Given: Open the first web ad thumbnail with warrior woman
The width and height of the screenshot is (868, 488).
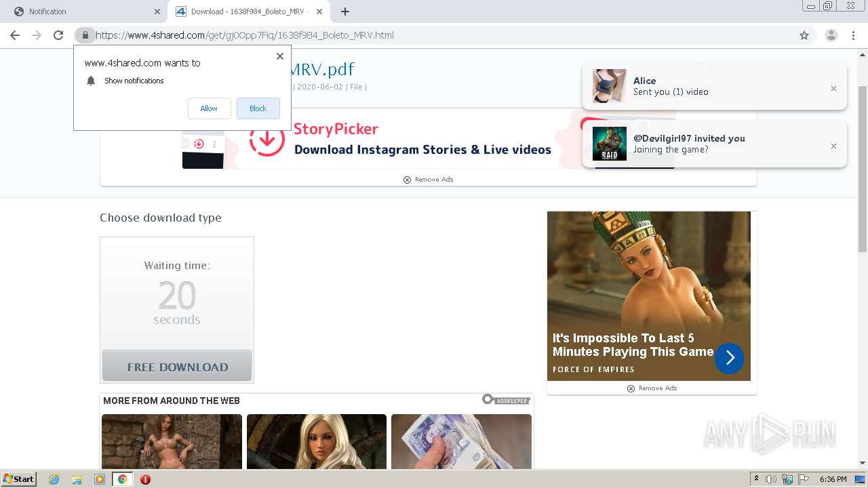Looking at the screenshot, I should (172, 441).
